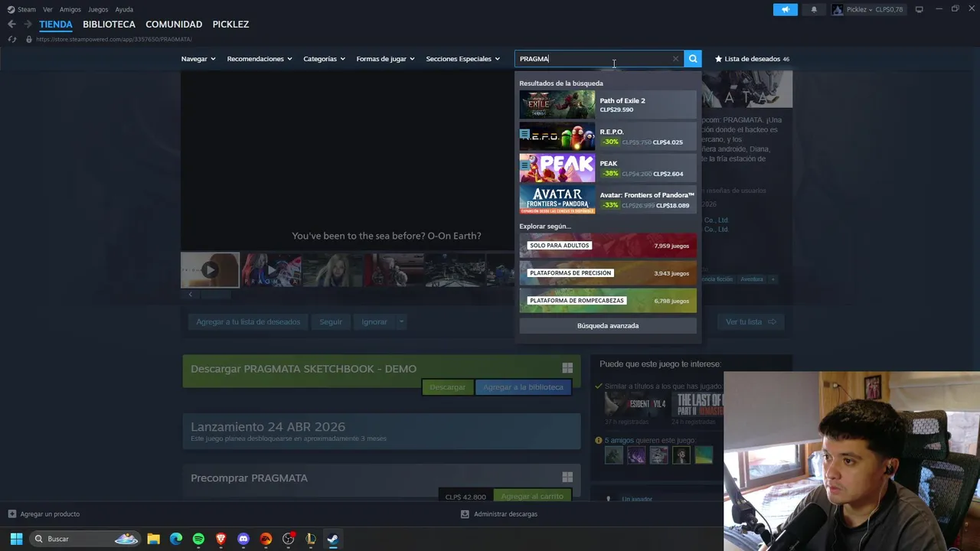Browse the SOLO PARA ADULTOS category
980x551 pixels.
(x=608, y=246)
